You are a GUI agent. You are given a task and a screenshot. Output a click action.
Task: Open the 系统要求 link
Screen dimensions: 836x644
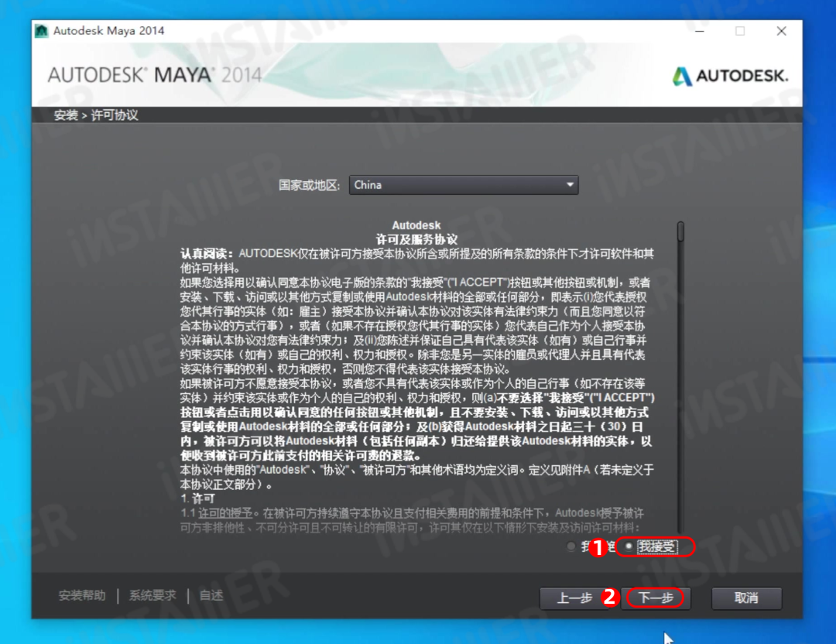152,595
